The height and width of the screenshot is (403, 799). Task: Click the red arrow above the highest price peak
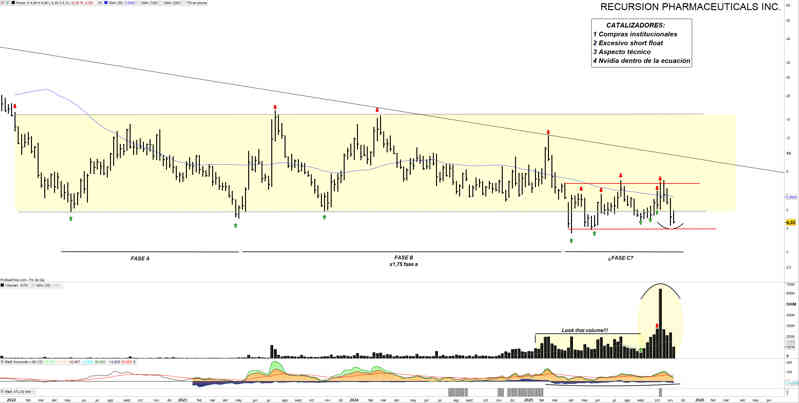click(x=275, y=106)
